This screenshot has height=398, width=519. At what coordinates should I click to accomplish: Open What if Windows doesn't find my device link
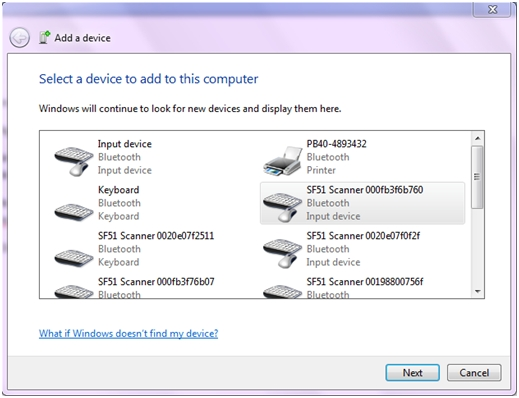tap(128, 333)
